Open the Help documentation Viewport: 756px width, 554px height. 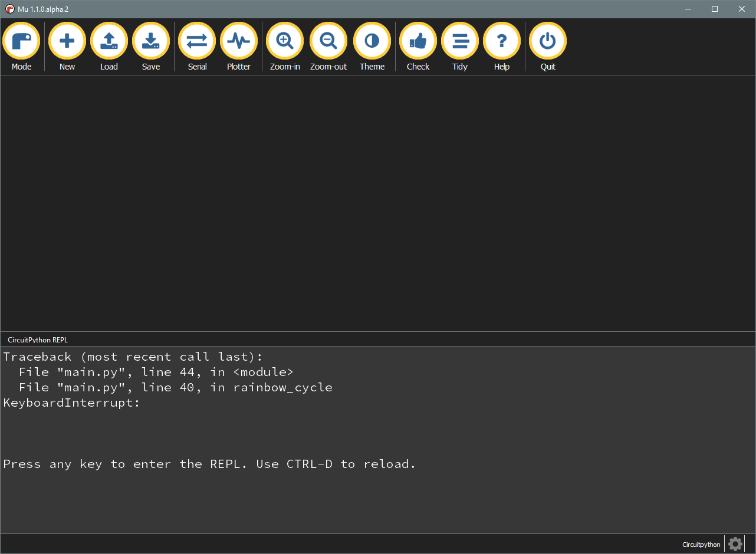[x=502, y=47]
